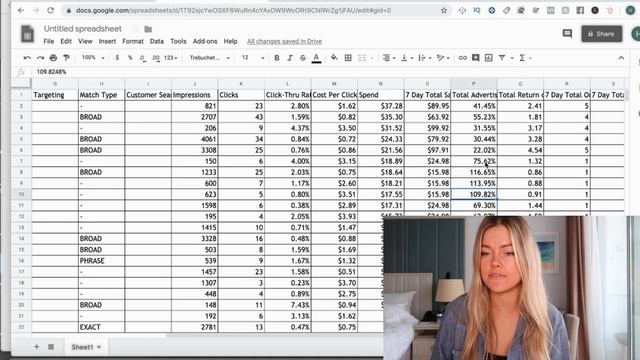This screenshot has height=360, width=640.
Task: Open the Help menu
Action: 230,41
